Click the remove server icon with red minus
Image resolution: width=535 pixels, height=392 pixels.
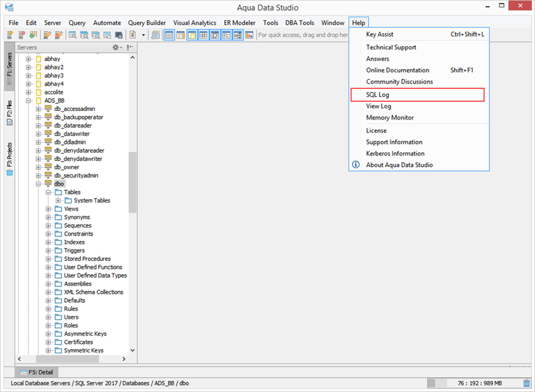21,35
